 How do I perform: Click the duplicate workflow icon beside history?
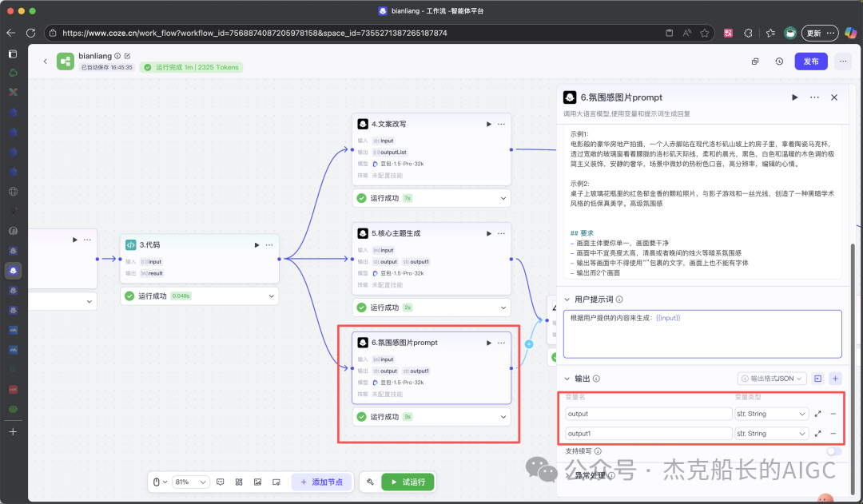click(755, 62)
